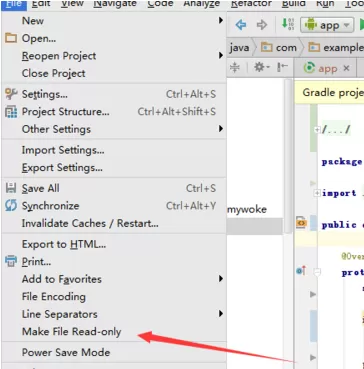Image resolution: width=364 pixels, height=369 pixels.
Task: Click the project panel vertical scrollbar
Action: click(x=288, y=155)
